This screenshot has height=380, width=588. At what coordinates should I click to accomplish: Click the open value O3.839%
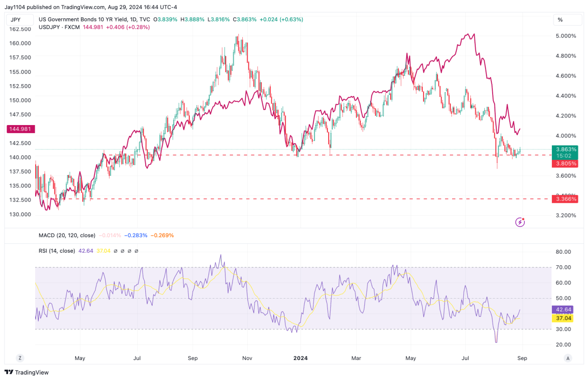coord(165,20)
